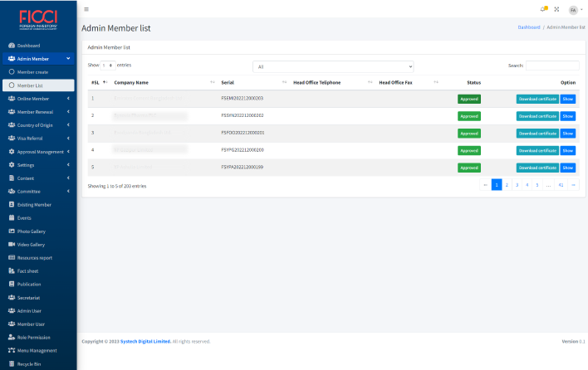The width and height of the screenshot is (588, 370).
Task: Open Video Gallery from sidebar
Action: coord(31,245)
